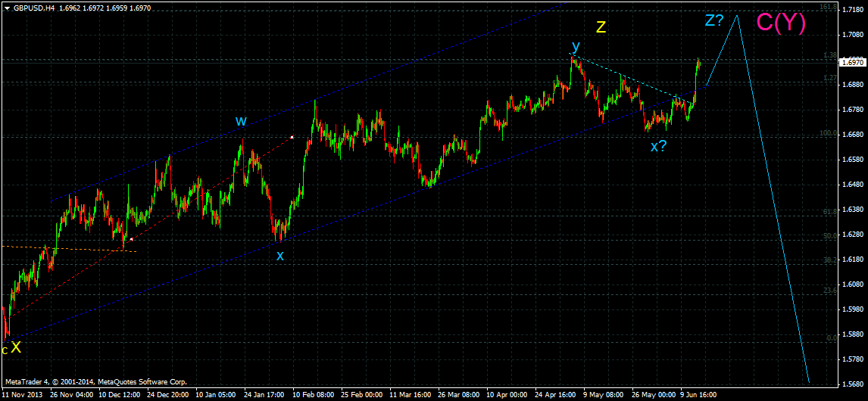Viewport: 868px width, 401px height.
Task: Click the 61.8 Fibonacci level label
Action: (x=832, y=211)
